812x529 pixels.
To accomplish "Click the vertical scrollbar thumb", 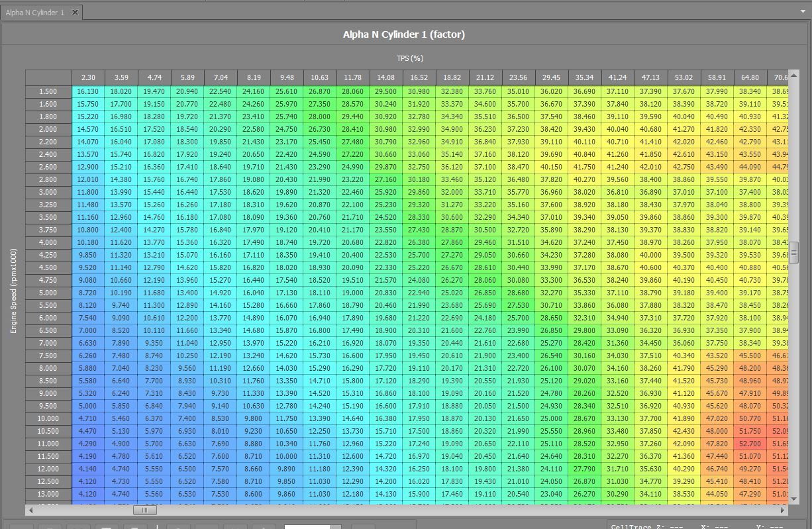I will tap(793, 252).
